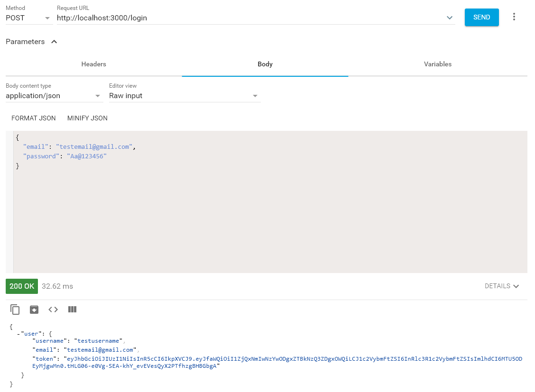This screenshot has width=535, height=392.
Task: Copy the response body to clipboard
Action: 15,309
